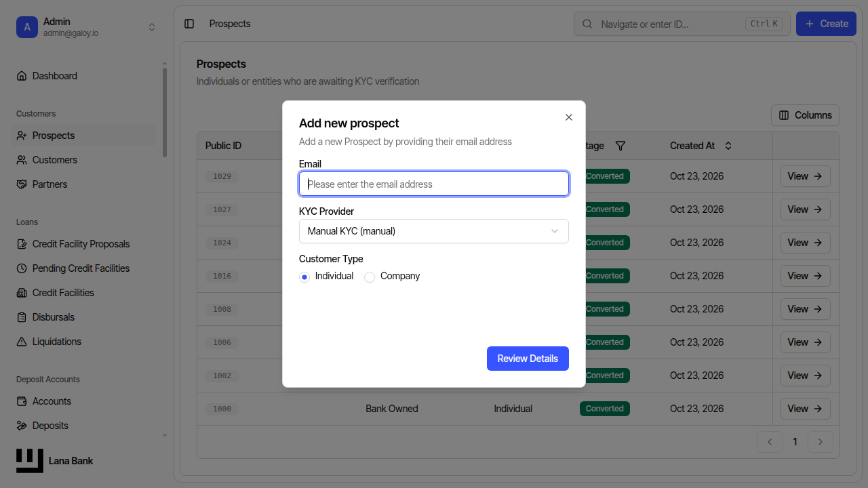Click the Admin avatar icon
The image size is (868, 488).
[x=27, y=27]
